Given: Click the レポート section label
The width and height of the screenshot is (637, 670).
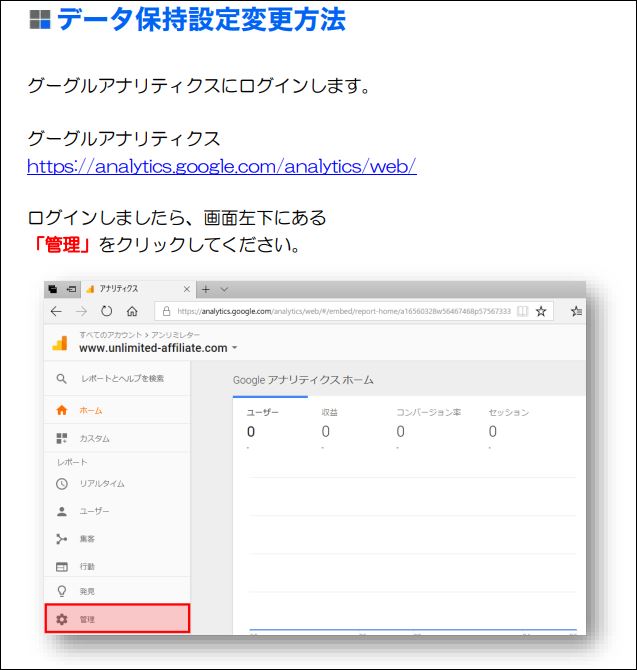Looking at the screenshot, I should tap(72, 462).
